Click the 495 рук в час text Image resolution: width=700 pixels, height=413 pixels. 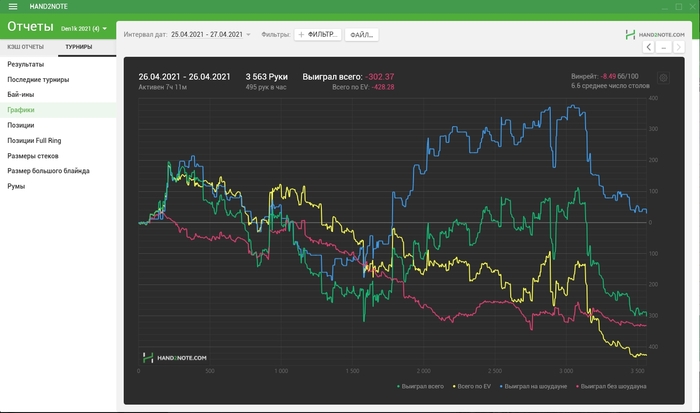point(266,87)
